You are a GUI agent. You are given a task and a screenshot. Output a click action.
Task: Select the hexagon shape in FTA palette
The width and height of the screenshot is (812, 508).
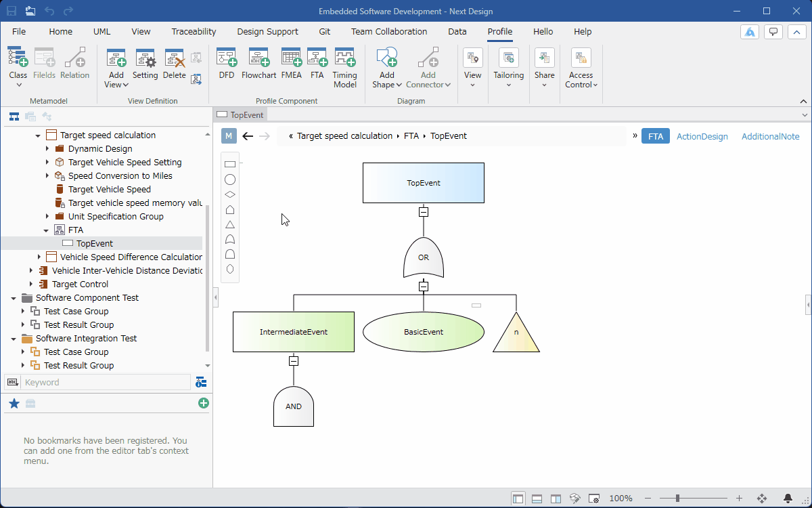[x=230, y=269]
